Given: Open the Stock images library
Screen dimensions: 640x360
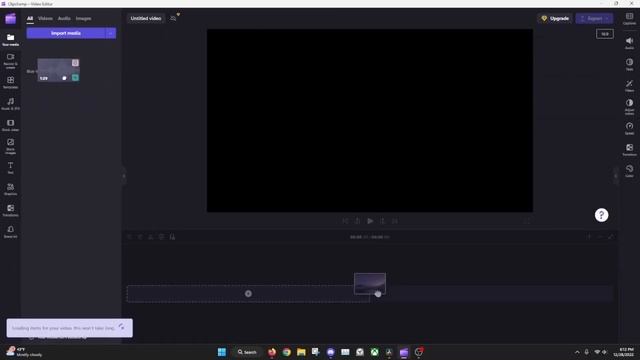Looking at the screenshot, I should point(11,146).
